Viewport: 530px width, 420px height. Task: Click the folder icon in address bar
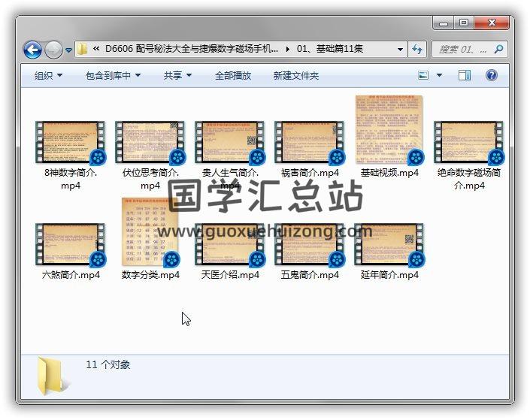pyautogui.click(x=82, y=50)
